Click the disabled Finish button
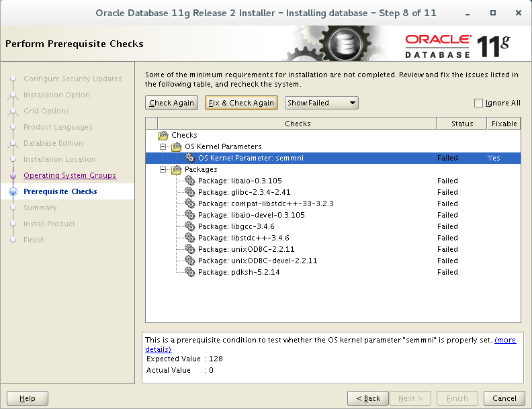This screenshot has width=532, height=409. tap(457, 398)
